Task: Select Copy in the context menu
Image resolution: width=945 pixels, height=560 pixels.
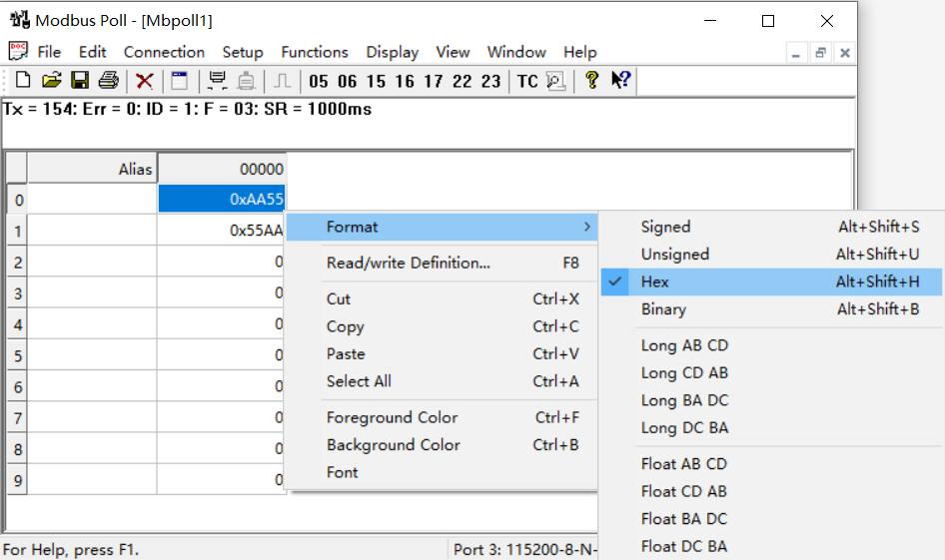Action: 442,326
